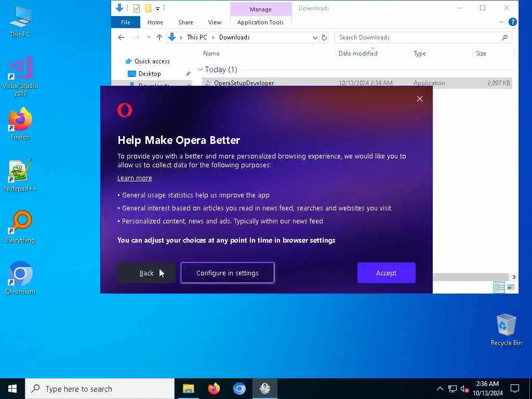Open taskbar clock and date
The width and height of the screenshot is (532, 399).
487,389
